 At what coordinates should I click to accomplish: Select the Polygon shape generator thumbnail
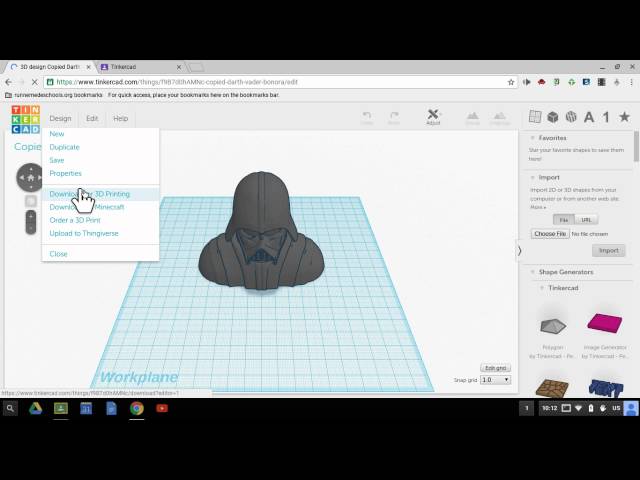[x=553, y=326]
